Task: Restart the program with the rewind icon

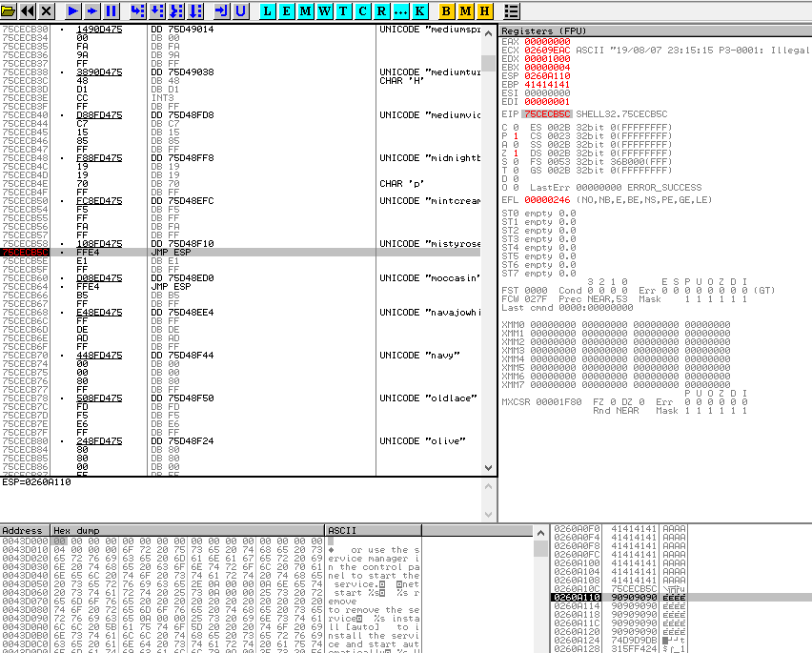Action: (28, 10)
